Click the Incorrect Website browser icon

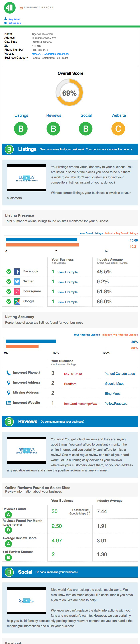tap(9, 403)
